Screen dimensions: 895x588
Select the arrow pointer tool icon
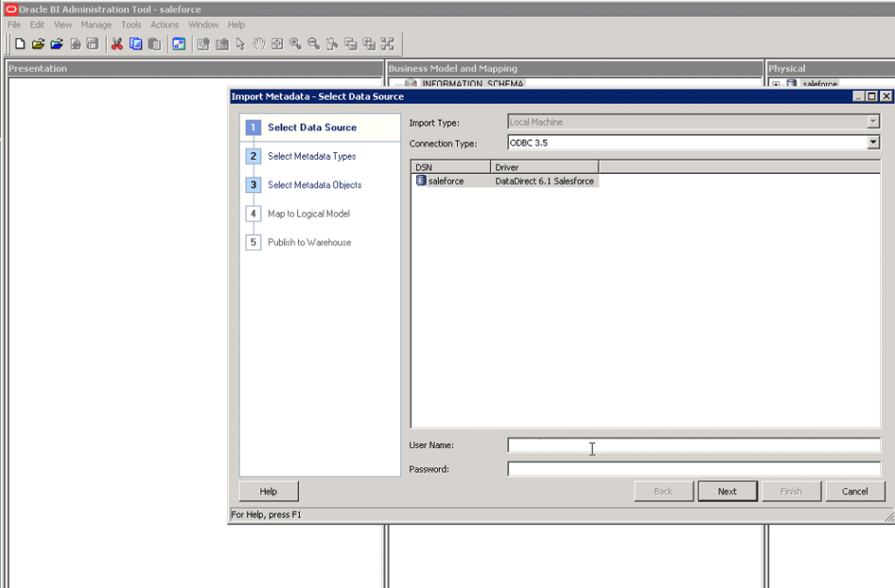click(240, 44)
